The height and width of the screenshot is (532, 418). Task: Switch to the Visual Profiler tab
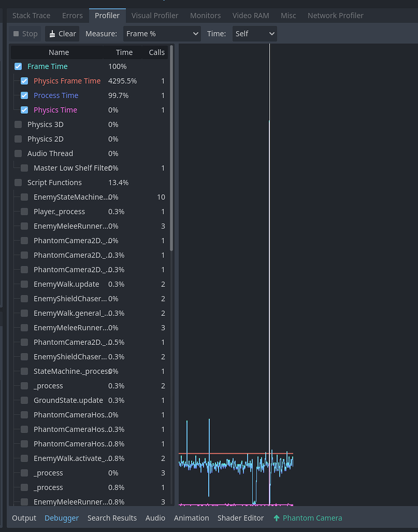pyautogui.click(x=155, y=15)
